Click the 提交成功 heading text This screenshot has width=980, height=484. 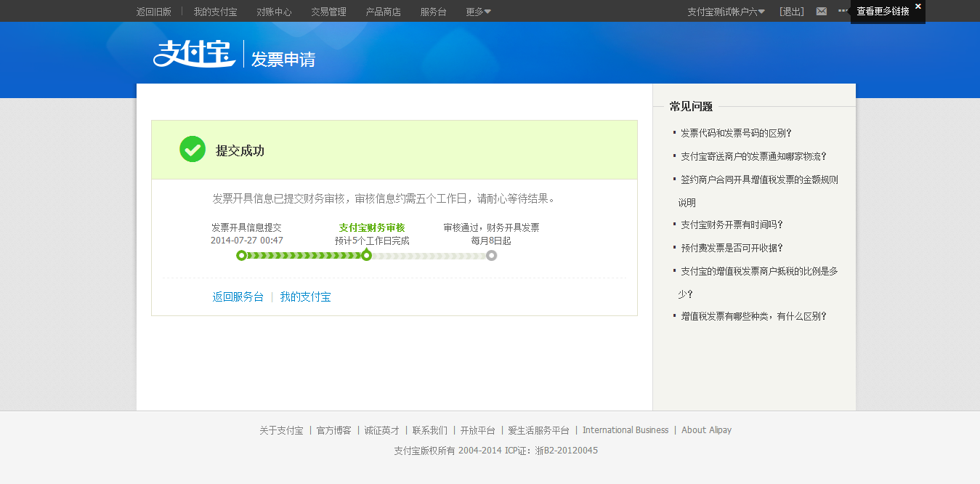click(240, 151)
